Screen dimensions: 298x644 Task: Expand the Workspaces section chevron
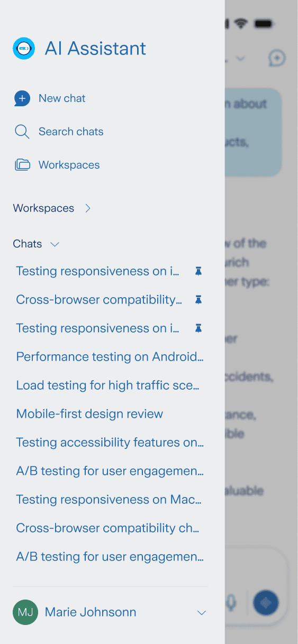(88, 208)
